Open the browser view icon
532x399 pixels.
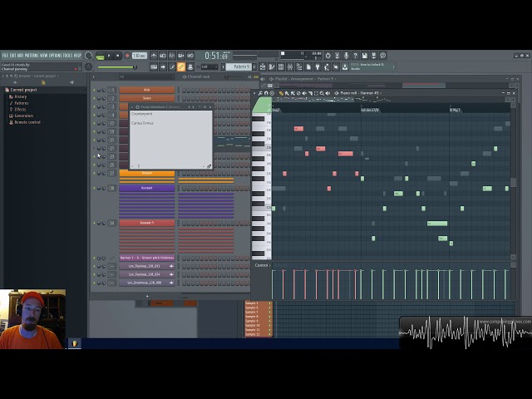299,66
